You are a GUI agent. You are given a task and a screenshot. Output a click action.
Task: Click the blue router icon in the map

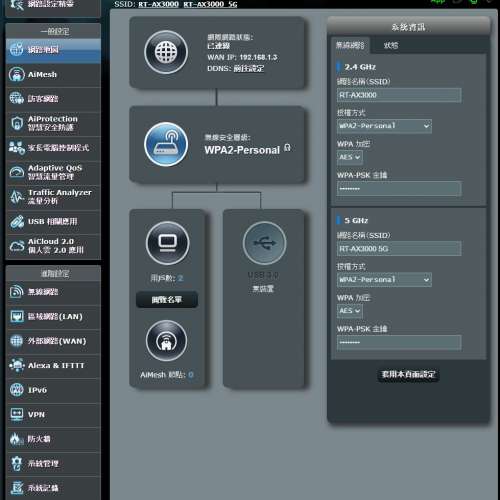pos(166,144)
